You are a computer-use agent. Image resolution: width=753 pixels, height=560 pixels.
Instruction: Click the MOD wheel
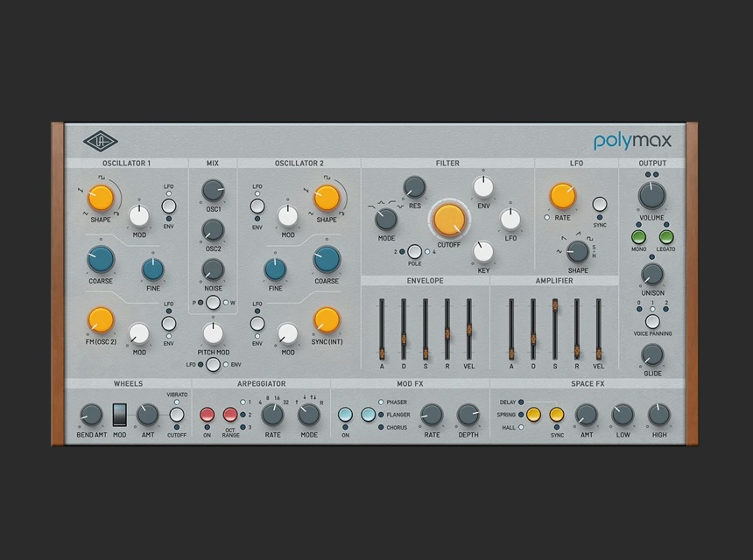point(120,415)
